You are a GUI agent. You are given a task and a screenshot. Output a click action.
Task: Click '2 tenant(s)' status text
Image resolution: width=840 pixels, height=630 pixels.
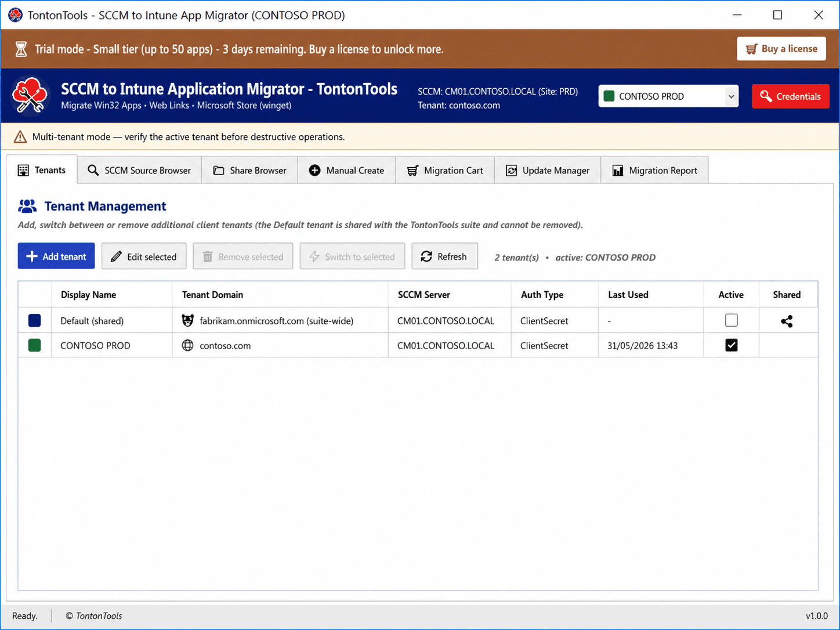point(516,258)
